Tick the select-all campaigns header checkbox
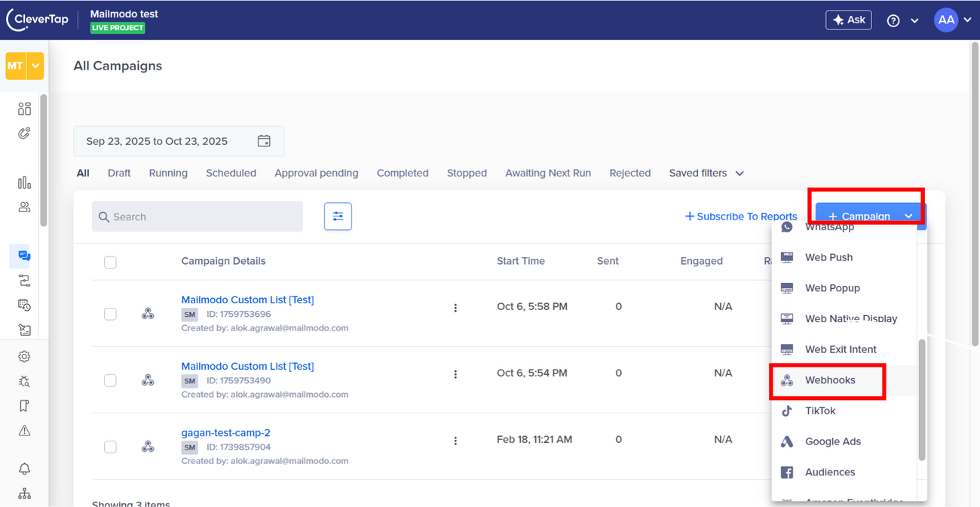Image resolution: width=980 pixels, height=507 pixels. 110,262
